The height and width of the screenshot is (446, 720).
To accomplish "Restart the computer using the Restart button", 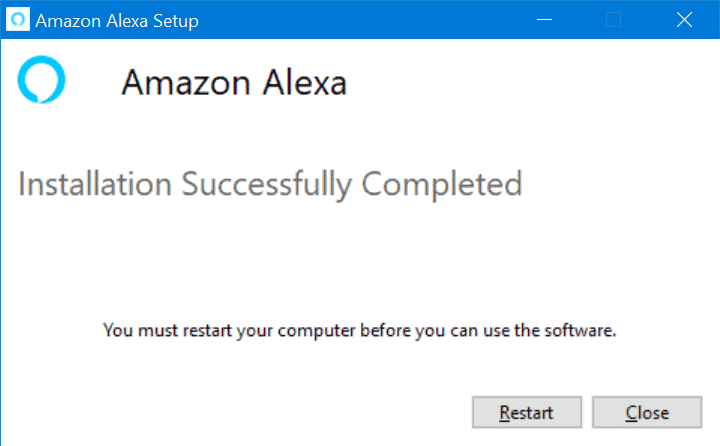I will coord(527,412).
